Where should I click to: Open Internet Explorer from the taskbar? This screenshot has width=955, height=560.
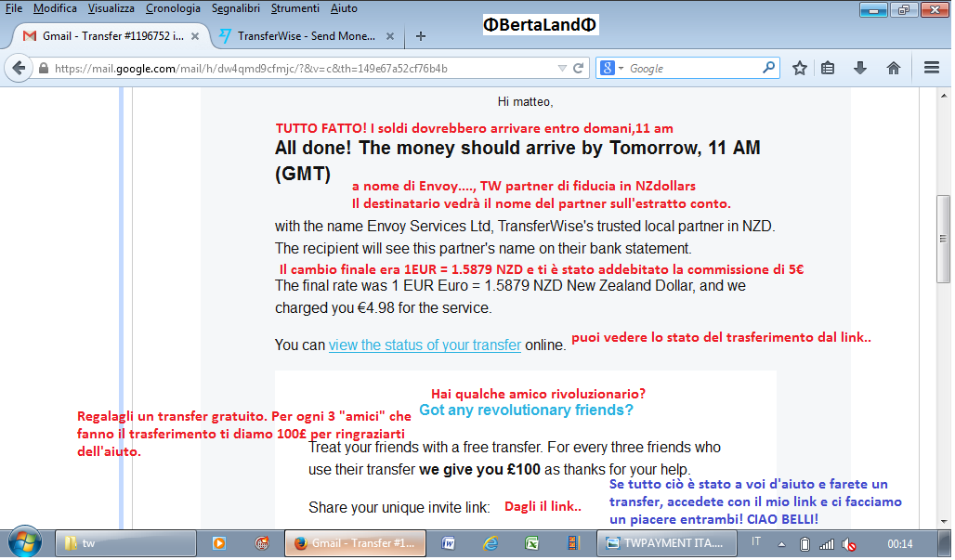pyautogui.click(x=491, y=543)
